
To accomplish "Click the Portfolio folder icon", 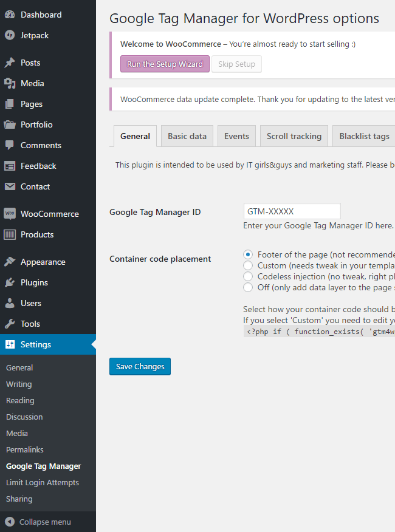I will (x=10, y=124).
